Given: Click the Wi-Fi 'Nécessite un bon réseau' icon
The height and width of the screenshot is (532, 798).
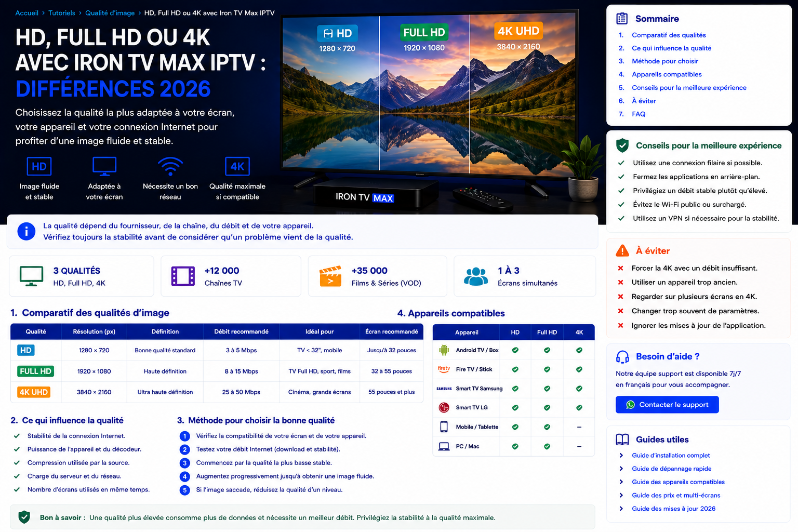Looking at the screenshot, I should coord(170,166).
